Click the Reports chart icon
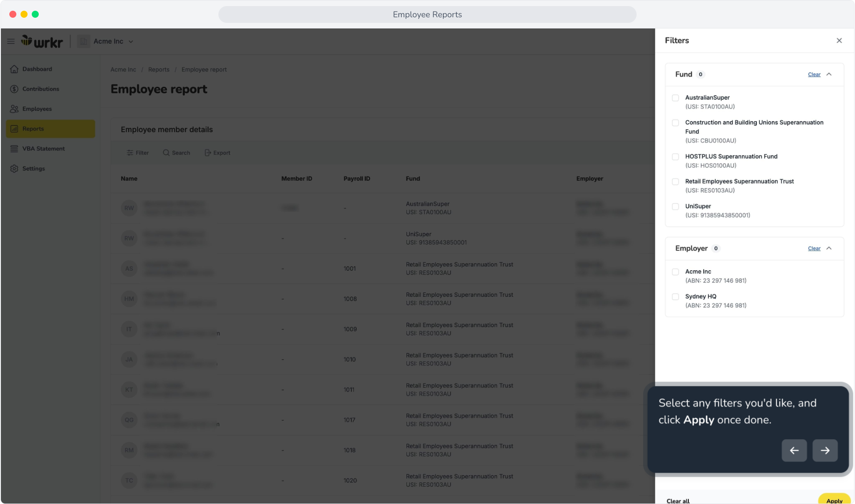 point(14,129)
